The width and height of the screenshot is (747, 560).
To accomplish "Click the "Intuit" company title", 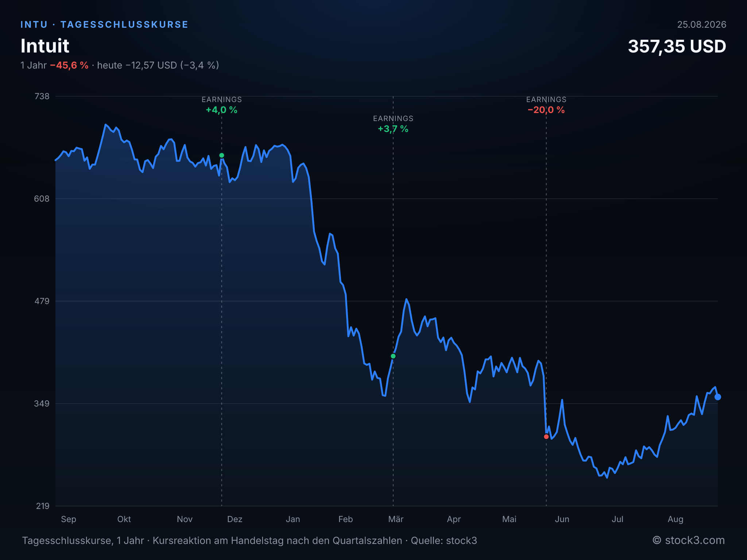I will click(45, 46).
